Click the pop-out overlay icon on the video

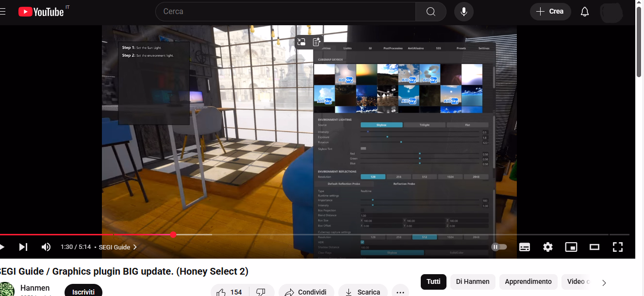301,42
